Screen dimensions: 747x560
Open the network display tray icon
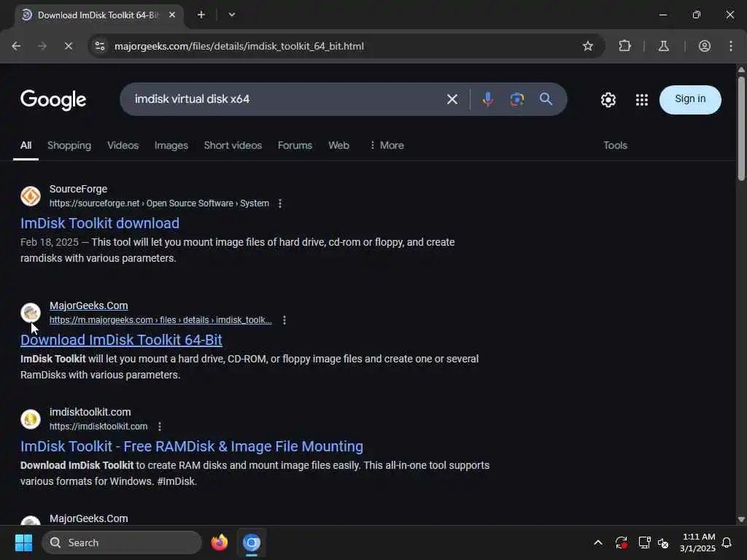(x=644, y=542)
